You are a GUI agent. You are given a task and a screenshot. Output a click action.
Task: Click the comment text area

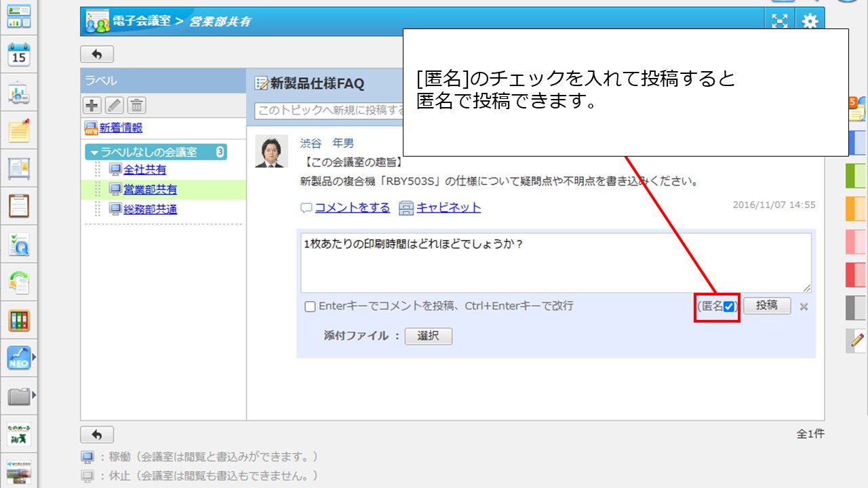pyautogui.click(x=554, y=263)
